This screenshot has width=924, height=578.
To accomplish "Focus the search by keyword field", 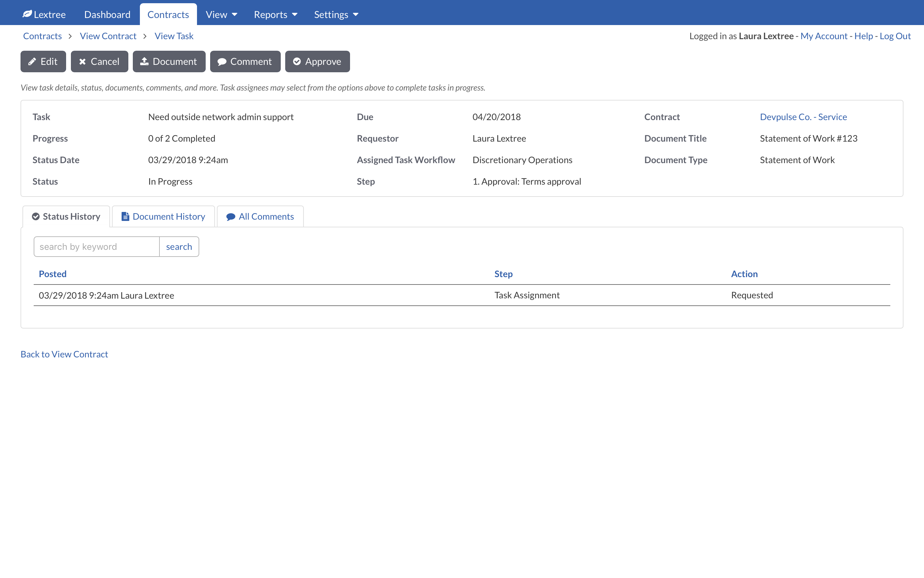I will coord(97,247).
